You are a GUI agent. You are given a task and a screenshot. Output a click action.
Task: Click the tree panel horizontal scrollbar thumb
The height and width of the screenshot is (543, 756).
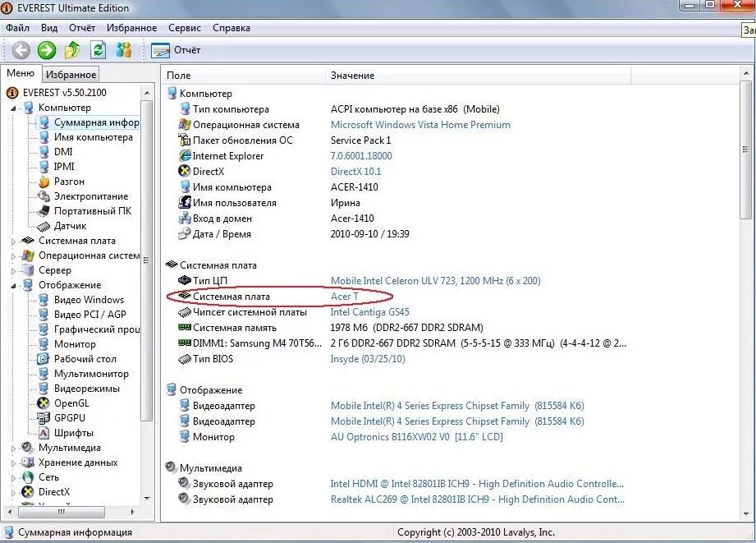[61, 512]
